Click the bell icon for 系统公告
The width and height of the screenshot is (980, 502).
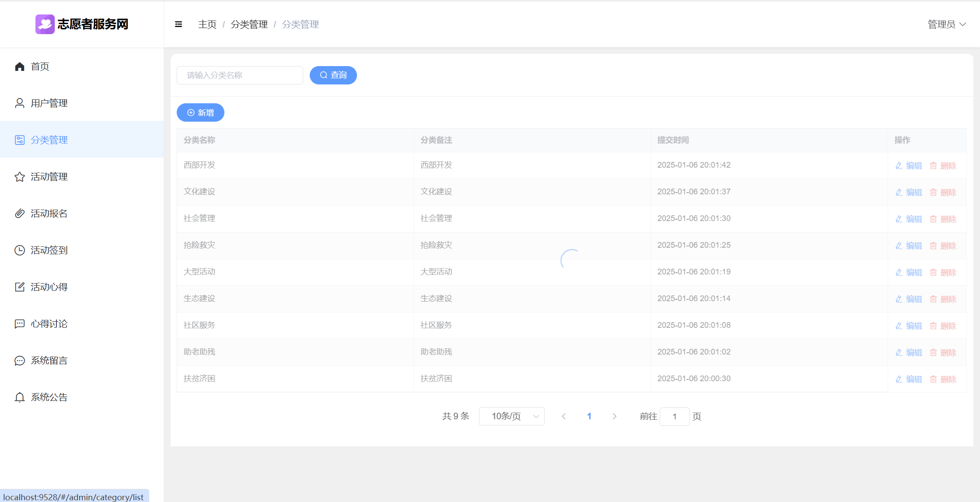coord(20,397)
